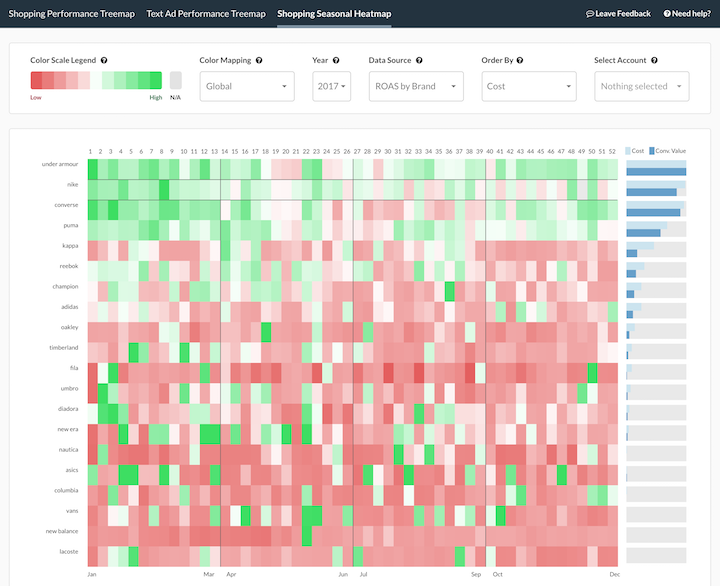Click the diadora row label
The image size is (720, 586).
[x=68, y=409]
